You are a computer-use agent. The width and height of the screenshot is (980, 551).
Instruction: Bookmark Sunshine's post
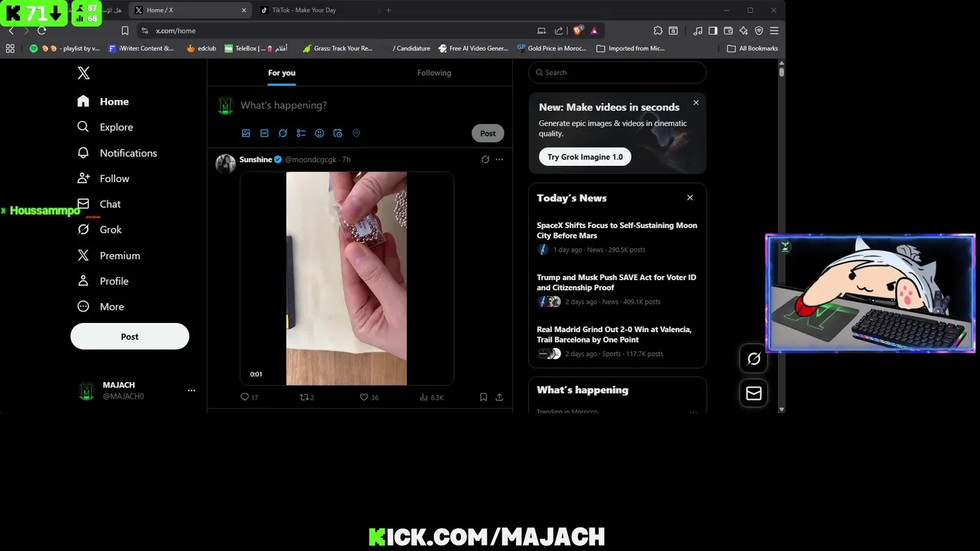coord(483,397)
